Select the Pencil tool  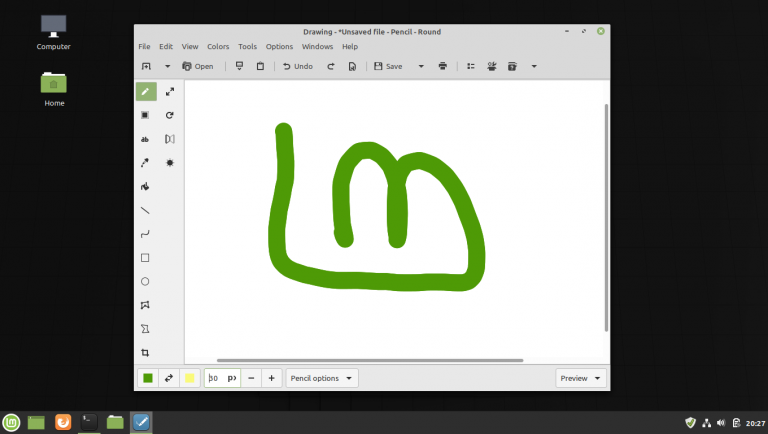(x=145, y=92)
